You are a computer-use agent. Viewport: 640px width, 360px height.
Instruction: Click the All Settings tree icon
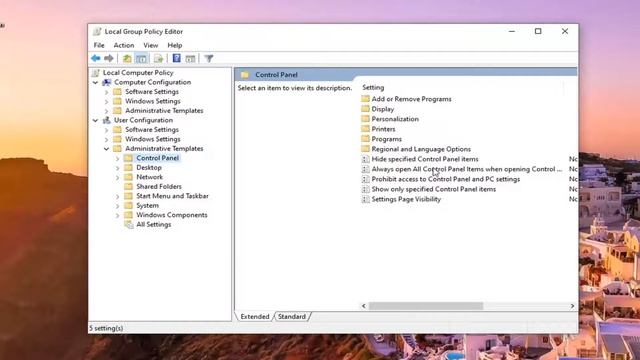coord(129,224)
